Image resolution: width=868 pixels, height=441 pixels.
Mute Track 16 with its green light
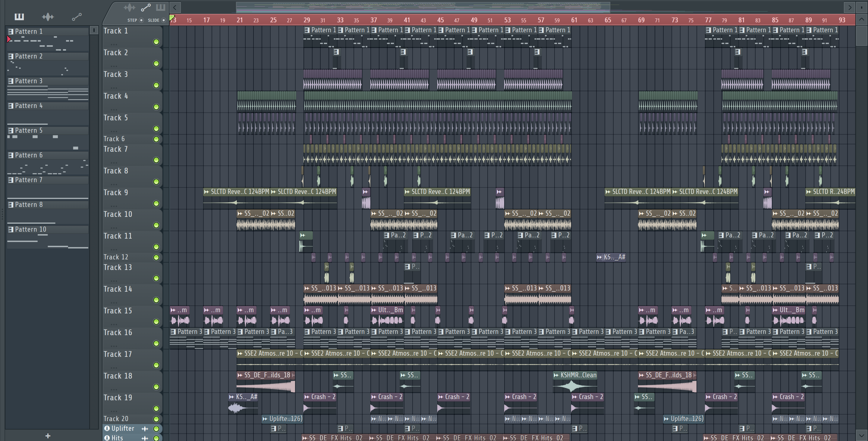(x=156, y=343)
